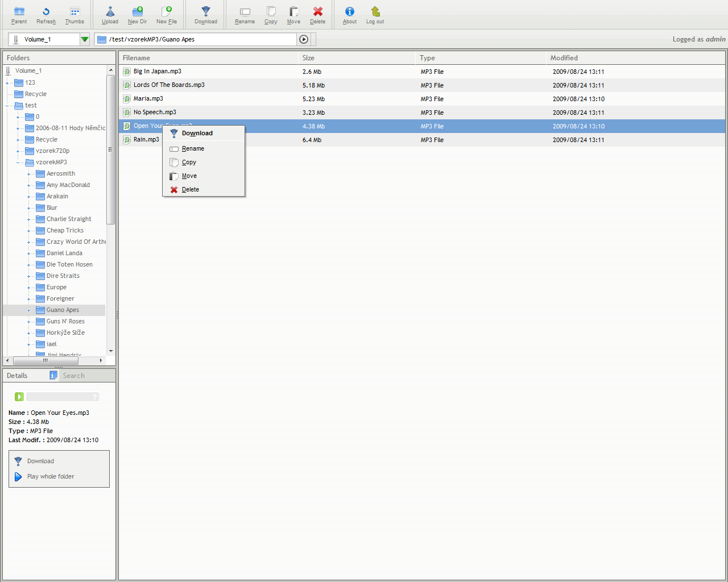The image size is (728, 582).
Task: Switch to Thumbs view
Action: pos(75,11)
